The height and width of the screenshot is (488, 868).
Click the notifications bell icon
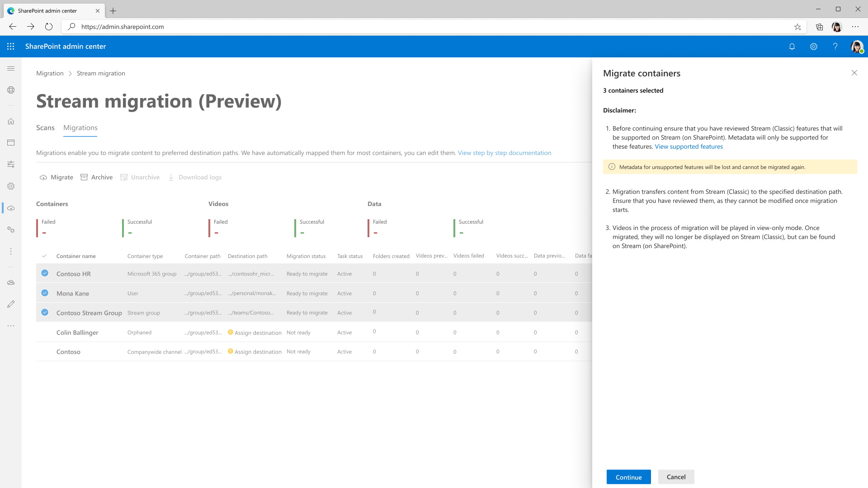point(792,47)
